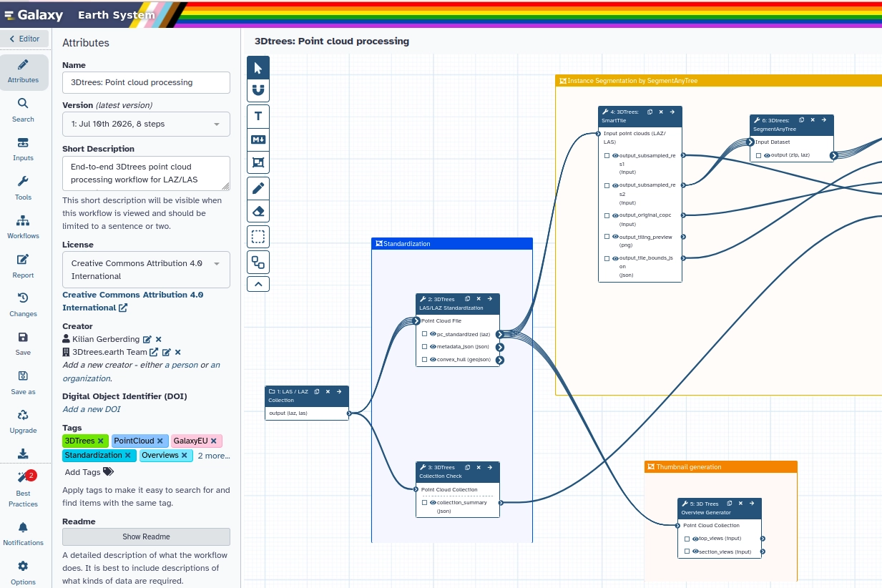Viewport: 882px width, 588px height.
Task: Click Add Tags button
Action: (89, 472)
